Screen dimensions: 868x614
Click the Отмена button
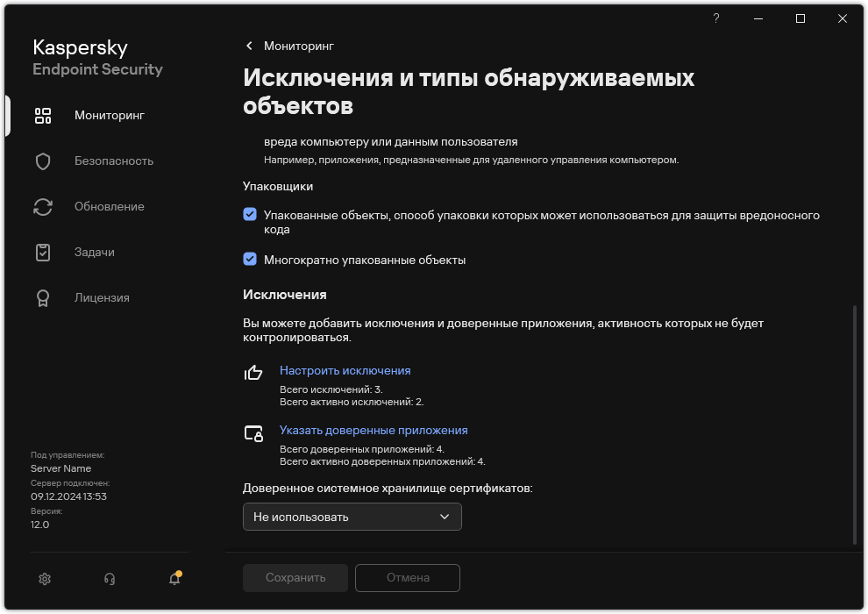408,578
